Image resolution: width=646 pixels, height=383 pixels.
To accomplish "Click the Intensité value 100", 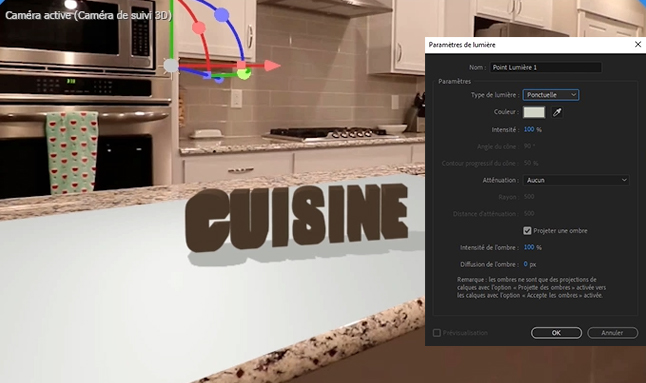I will (x=529, y=130).
